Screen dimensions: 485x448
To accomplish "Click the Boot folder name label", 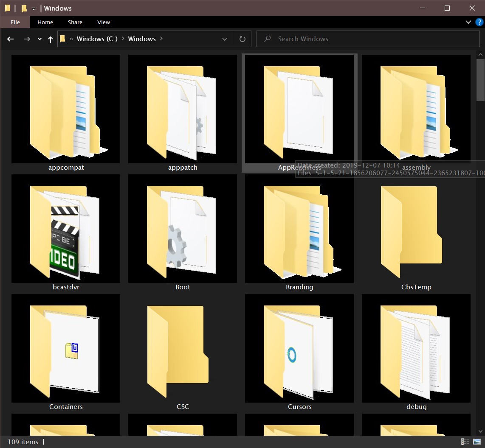I will [183, 287].
